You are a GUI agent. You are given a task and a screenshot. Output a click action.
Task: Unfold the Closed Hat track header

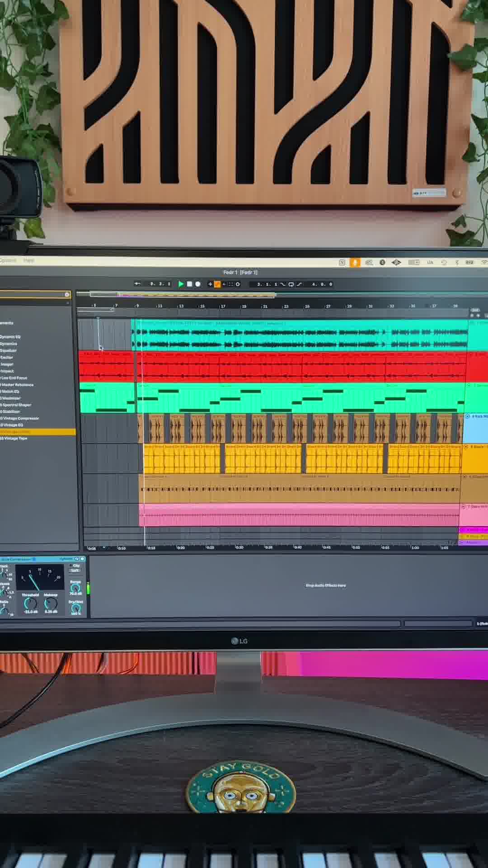click(464, 476)
